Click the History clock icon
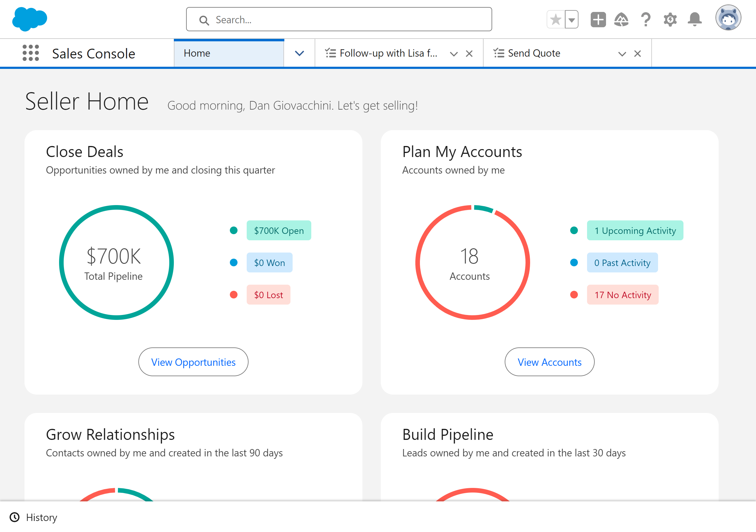The width and height of the screenshot is (756, 532). (x=14, y=517)
